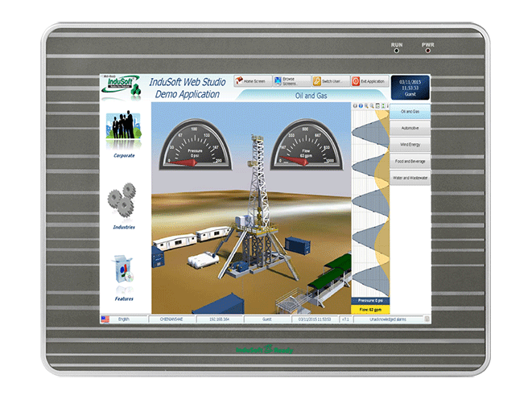Select the Food and Beverage industry tab

410,162
